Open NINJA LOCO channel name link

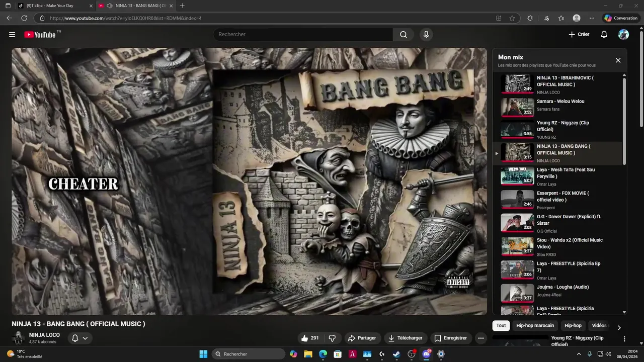44,335
